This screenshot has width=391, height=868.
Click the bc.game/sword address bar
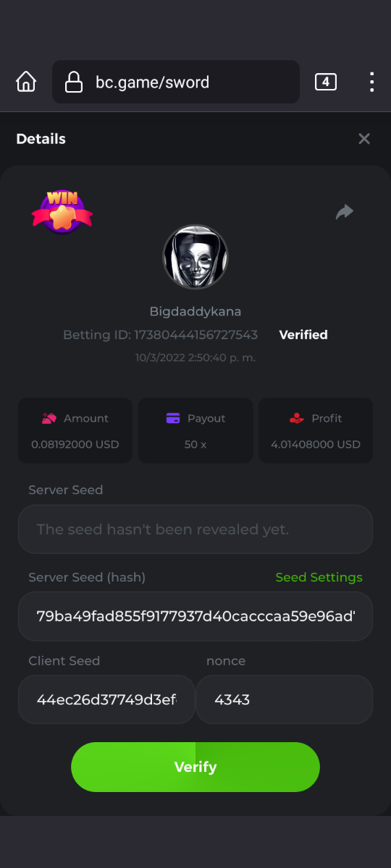point(176,82)
